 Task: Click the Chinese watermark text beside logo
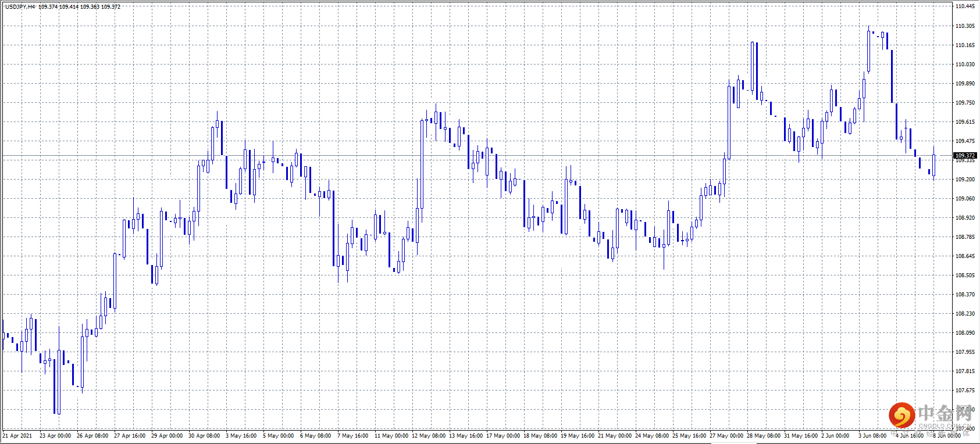point(945,414)
